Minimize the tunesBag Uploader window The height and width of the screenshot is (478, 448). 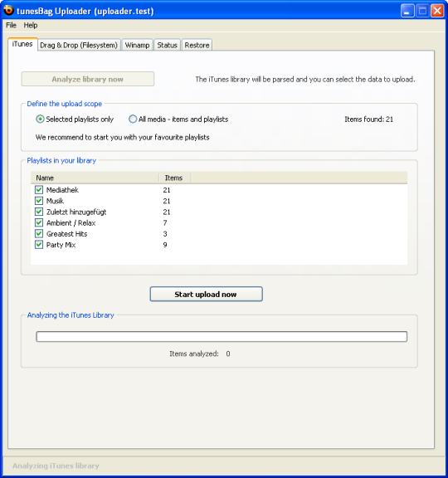pyautogui.click(x=407, y=11)
